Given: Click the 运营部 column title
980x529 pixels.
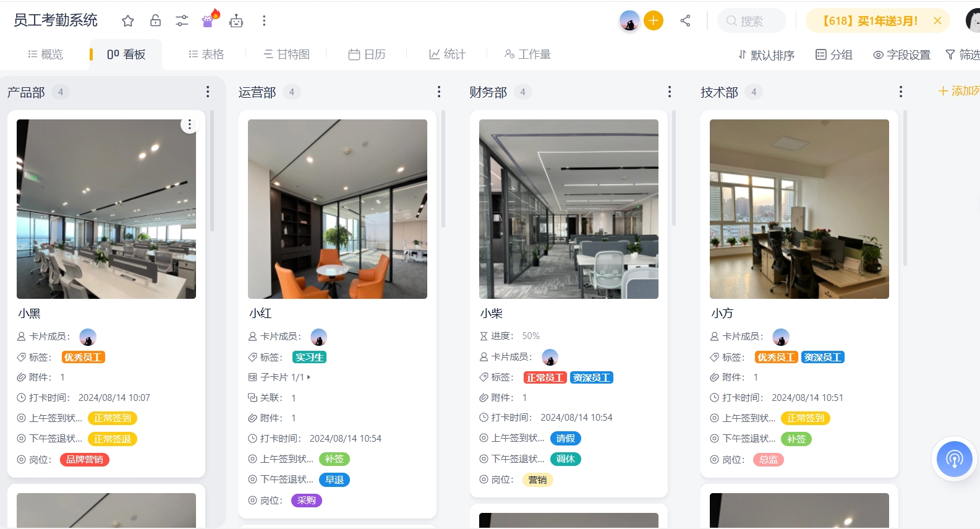Looking at the screenshot, I should [x=257, y=92].
